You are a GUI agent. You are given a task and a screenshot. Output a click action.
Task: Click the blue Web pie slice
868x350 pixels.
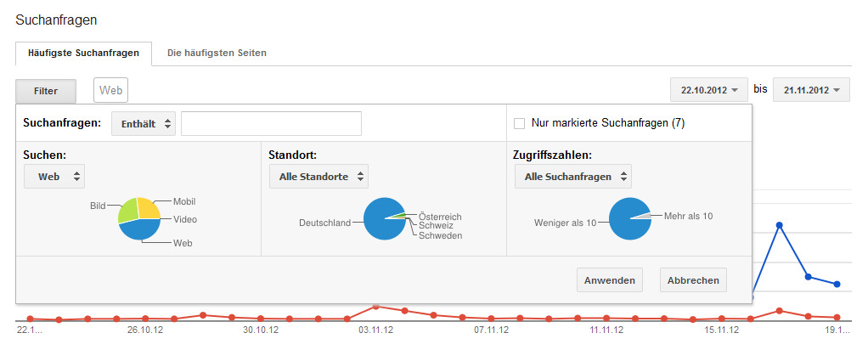point(139,230)
